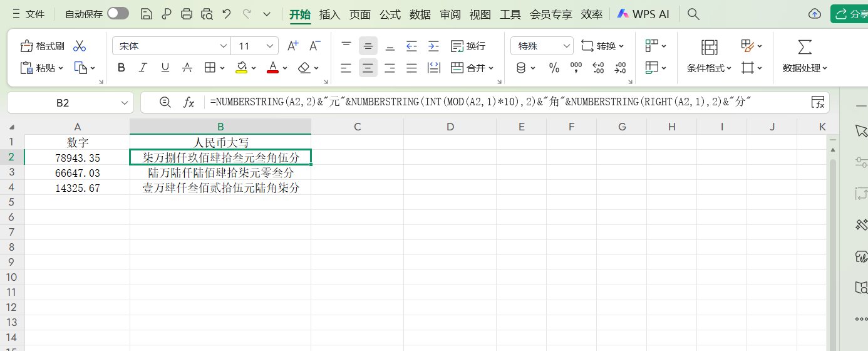Screen dimensions: 868x351
Task: Click the Cut scissors icon
Action: [80, 46]
